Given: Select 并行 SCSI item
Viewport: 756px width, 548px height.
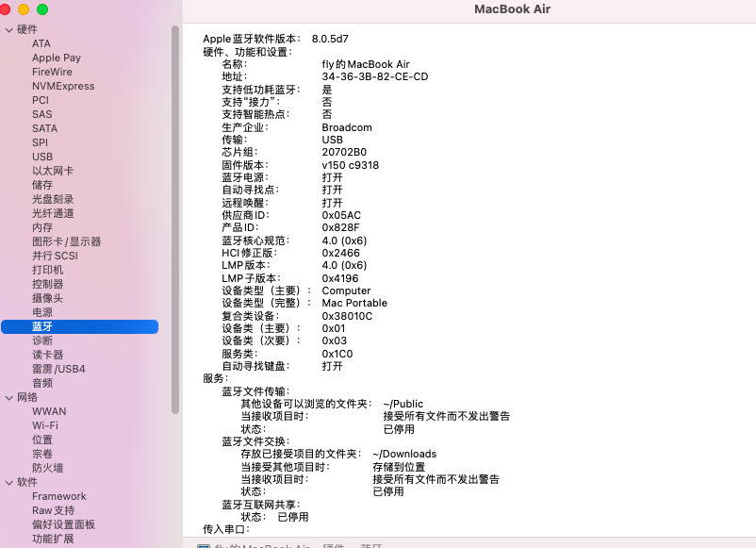Looking at the screenshot, I should [55, 256].
